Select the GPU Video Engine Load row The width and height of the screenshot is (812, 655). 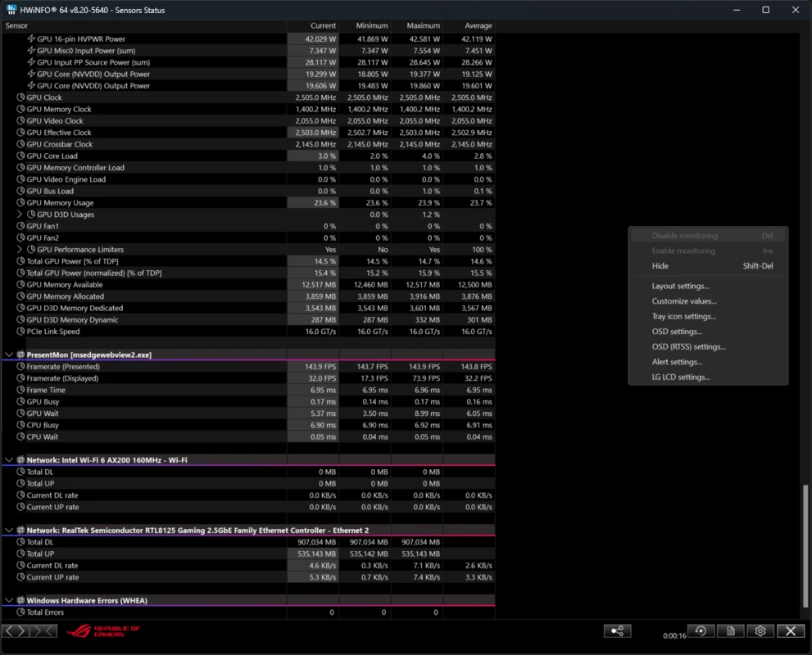pos(248,179)
